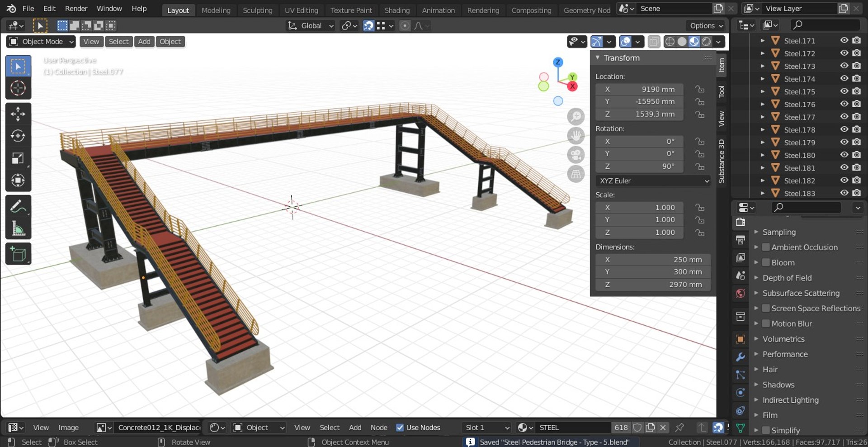Open the XYZ Euler rotation mode dropdown
Image resolution: width=868 pixels, height=447 pixels.
pyautogui.click(x=653, y=181)
